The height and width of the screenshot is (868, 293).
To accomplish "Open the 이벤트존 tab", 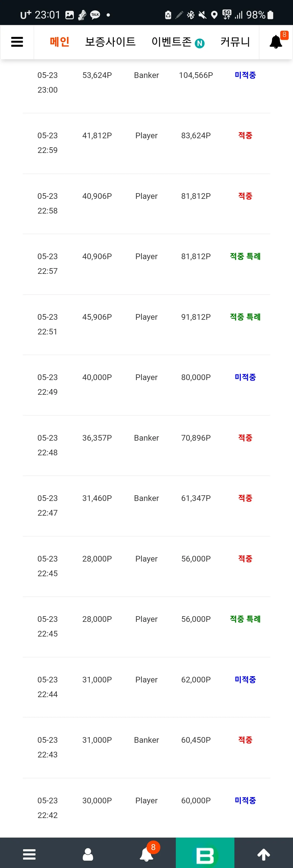I will pos(171,42).
